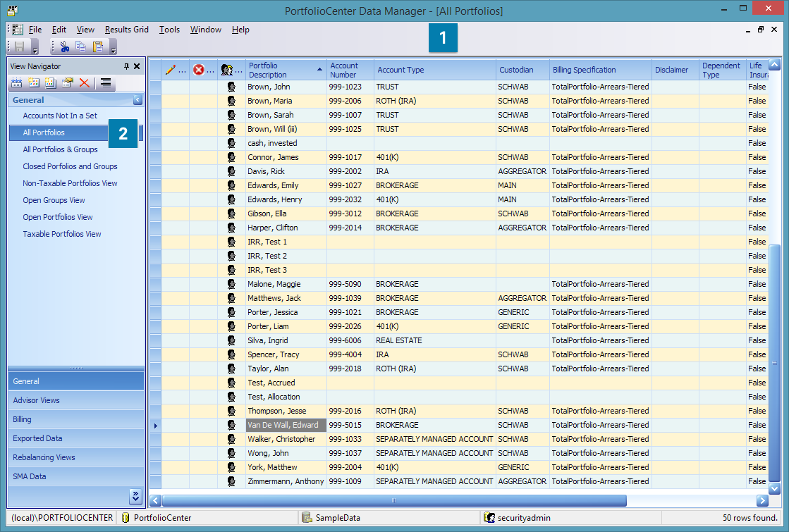
Task: Select the cell reading Harper, Clifton
Action: (286, 228)
